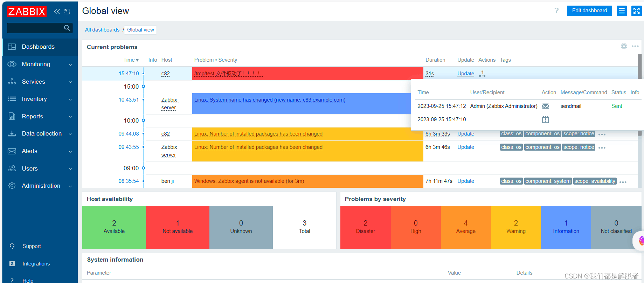Hide the sidebar using the hide icon

pos(67,12)
